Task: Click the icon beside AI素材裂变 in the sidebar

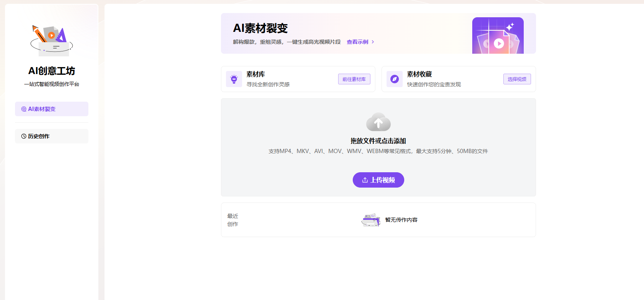Action: coord(24,109)
